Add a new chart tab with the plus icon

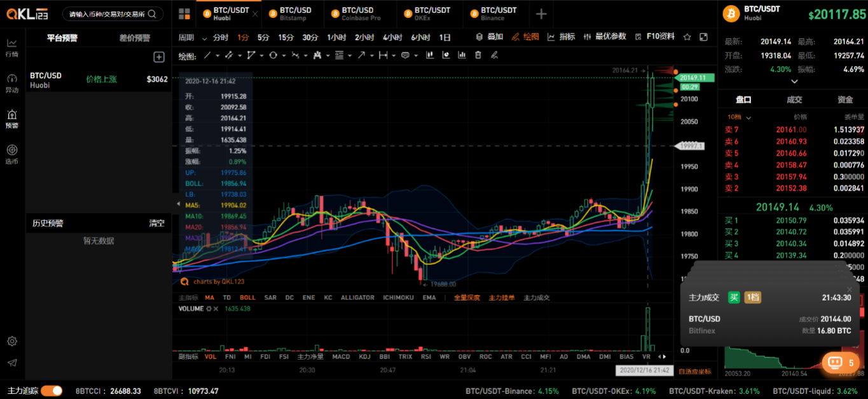click(x=541, y=14)
